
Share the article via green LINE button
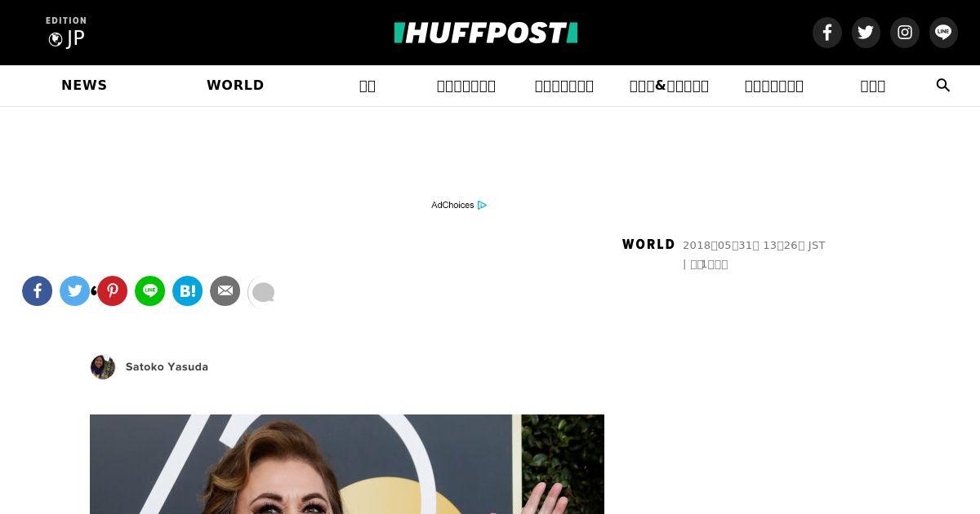149,291
